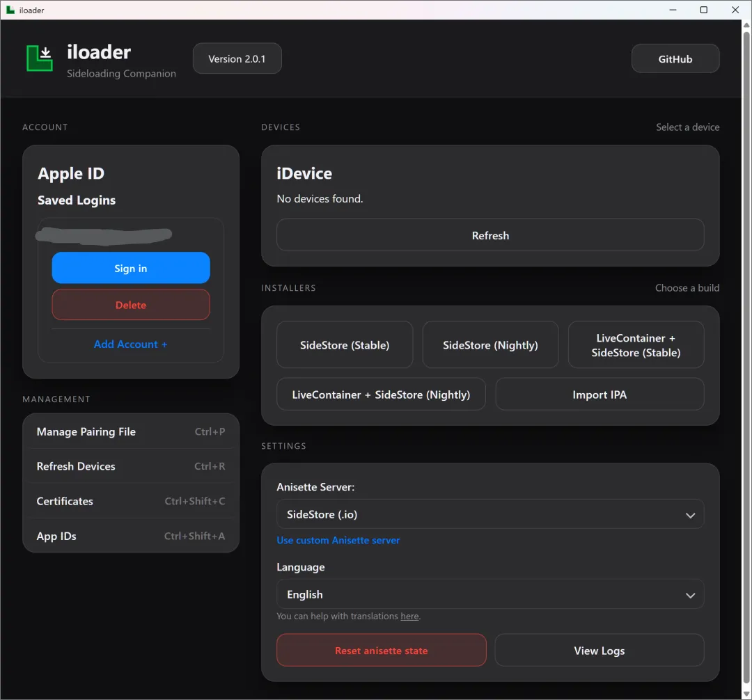Open Manage Pairing File
752x700 pixels.
pos(131,431)
